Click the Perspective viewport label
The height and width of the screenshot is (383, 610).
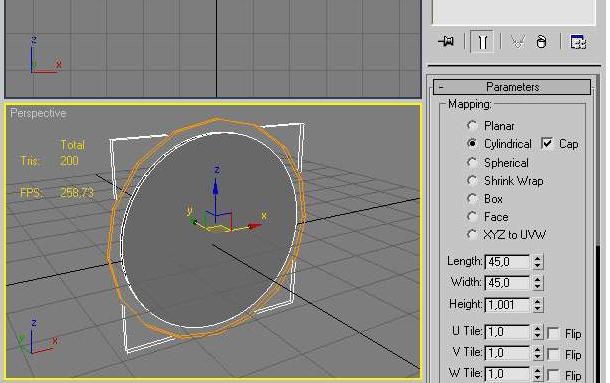pos(38,113)
